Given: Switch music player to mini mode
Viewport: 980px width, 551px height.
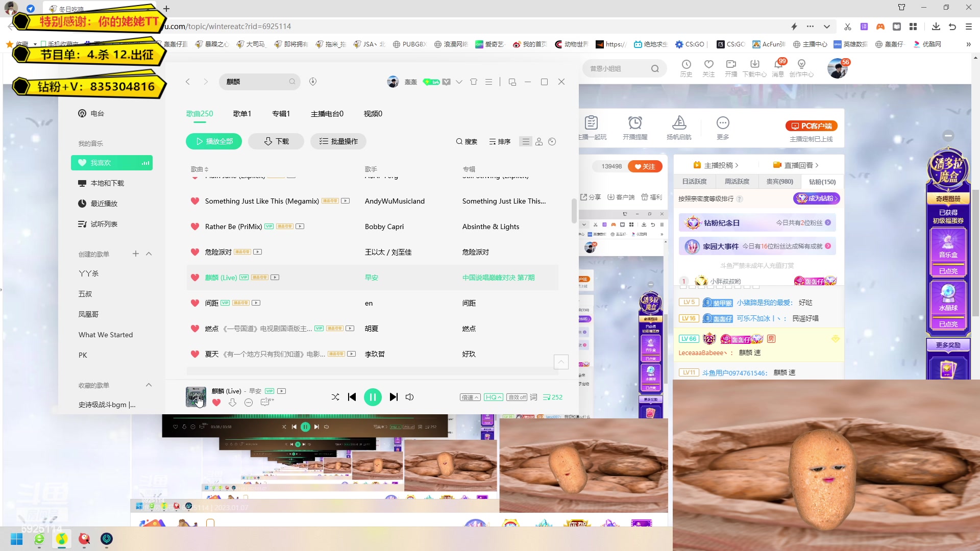Looking at the screenshot, I should click(512, 82).
